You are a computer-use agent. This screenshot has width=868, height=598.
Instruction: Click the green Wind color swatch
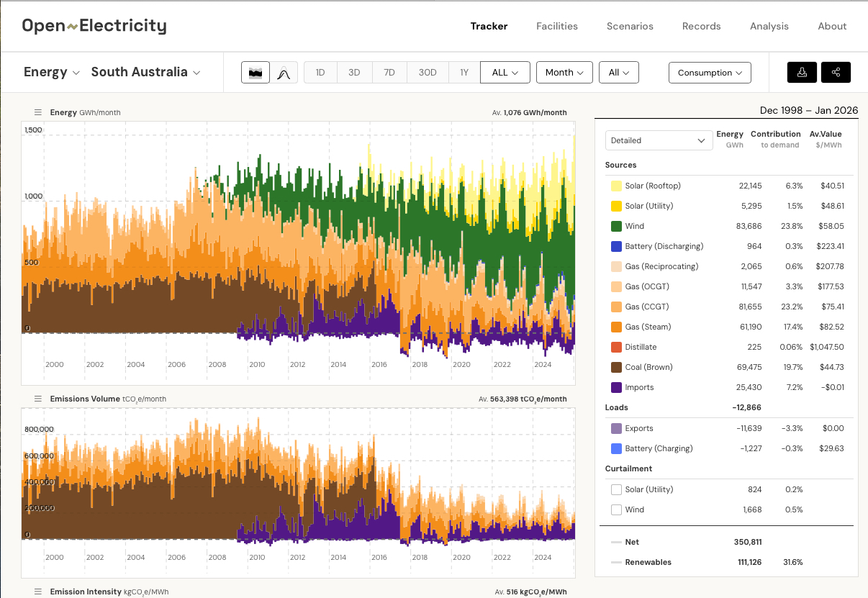point(616,226)
